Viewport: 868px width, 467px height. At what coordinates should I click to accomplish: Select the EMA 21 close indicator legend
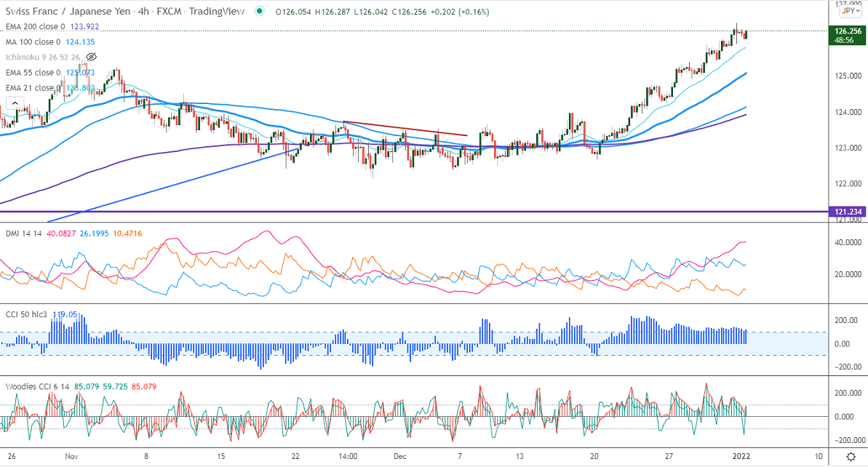click(33, 88)
